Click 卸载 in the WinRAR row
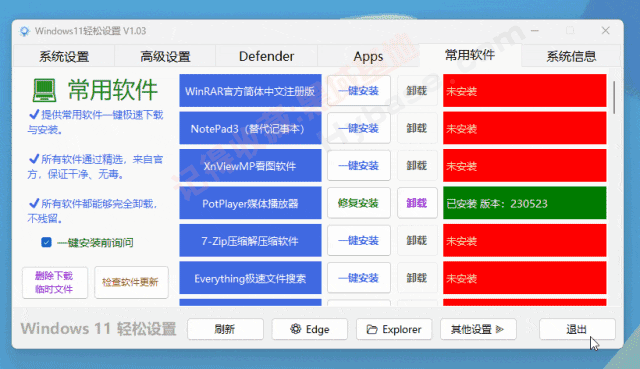The height and width of the screenshot is (369, 640). [417, 91]
